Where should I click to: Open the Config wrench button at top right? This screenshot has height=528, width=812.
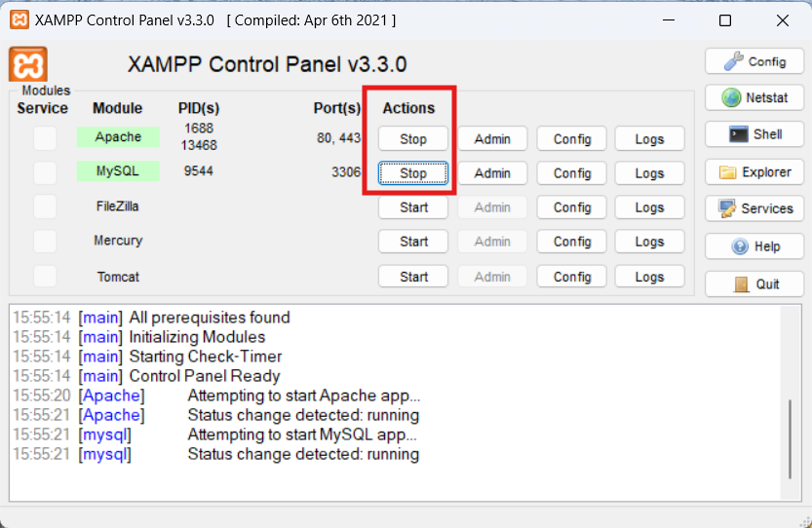[x=754, y=61]
